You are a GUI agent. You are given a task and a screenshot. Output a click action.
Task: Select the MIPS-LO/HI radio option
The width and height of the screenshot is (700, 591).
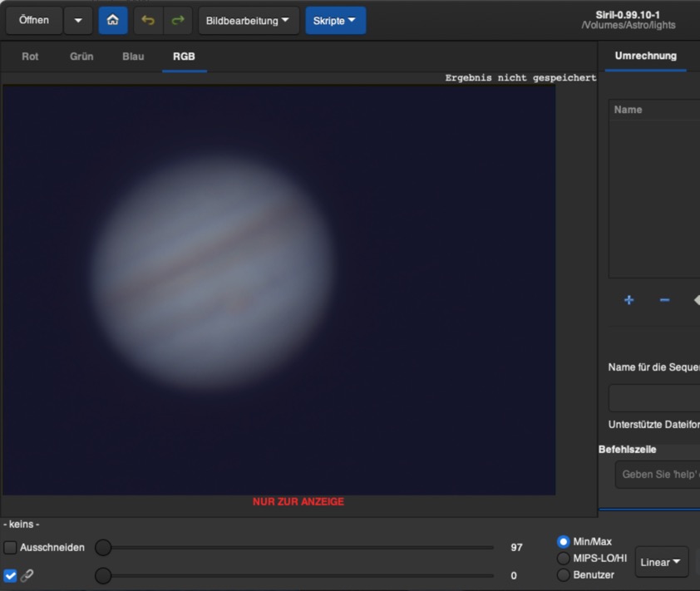pyautogui.click(x=564, y=559)
